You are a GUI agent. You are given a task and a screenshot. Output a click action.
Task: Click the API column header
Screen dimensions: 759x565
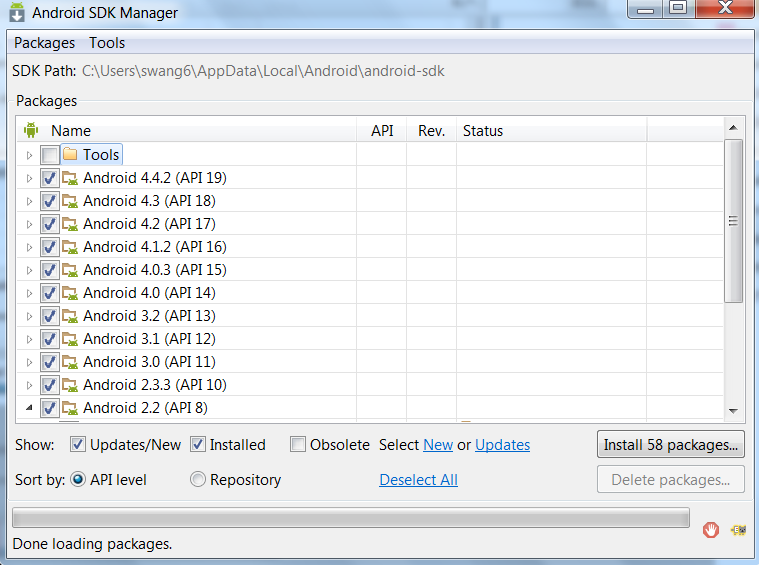point(382,131)
